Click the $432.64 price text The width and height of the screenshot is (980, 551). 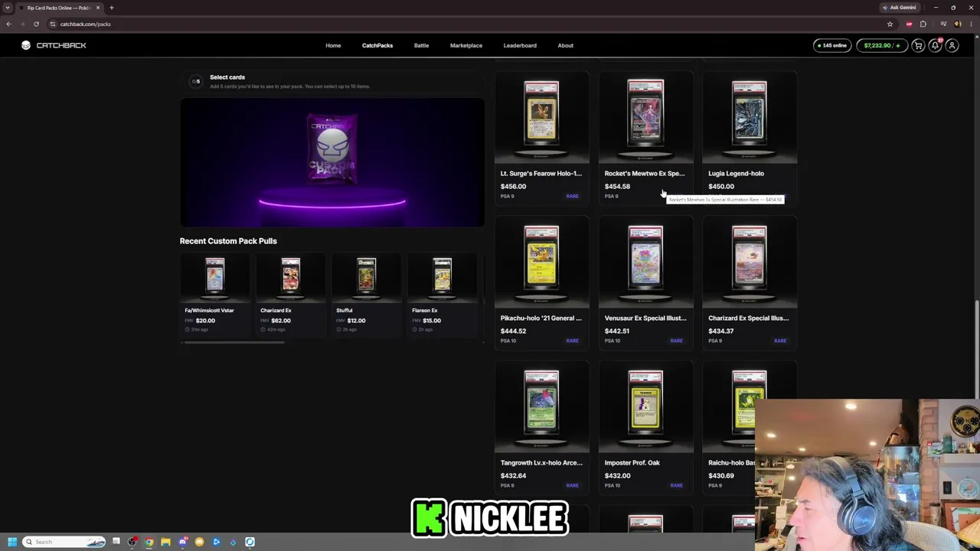point(513,475)
